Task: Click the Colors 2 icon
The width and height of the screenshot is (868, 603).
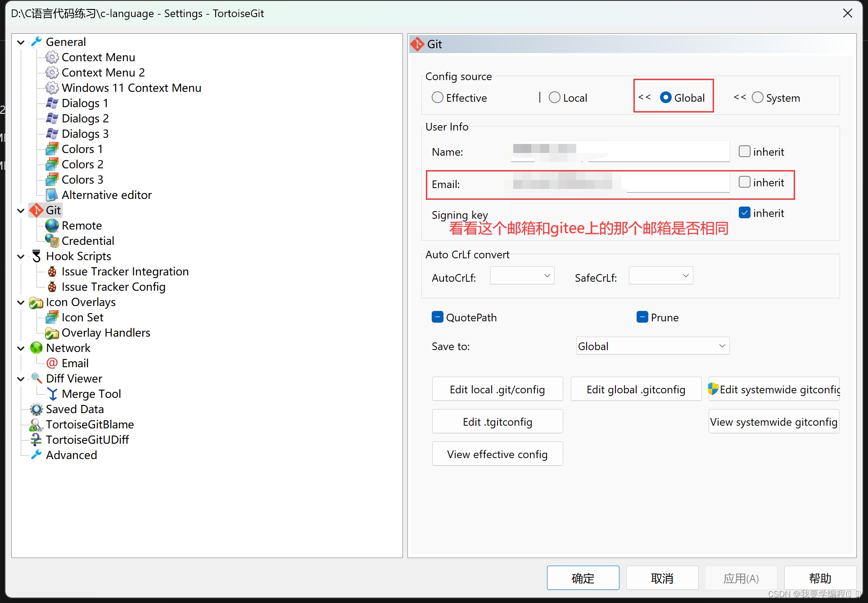Action: tap(52, 164)
